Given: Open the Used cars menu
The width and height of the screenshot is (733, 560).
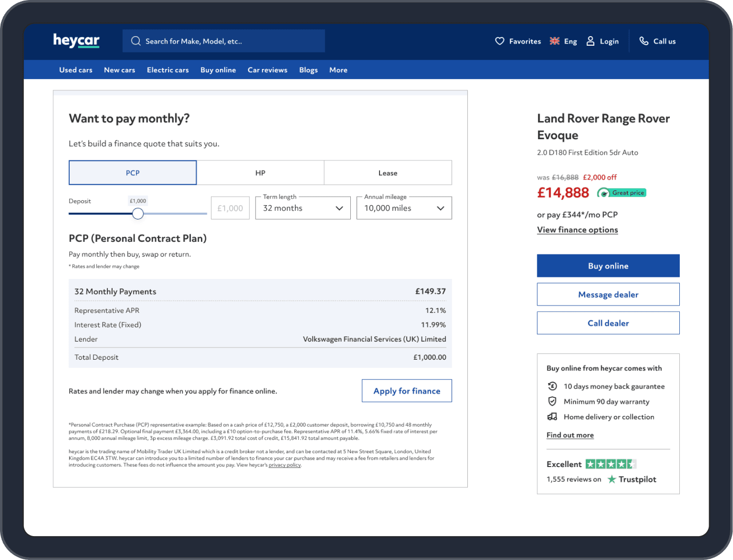Looking at the screenshot, I should pyautogui.click(x=76, y=70).
